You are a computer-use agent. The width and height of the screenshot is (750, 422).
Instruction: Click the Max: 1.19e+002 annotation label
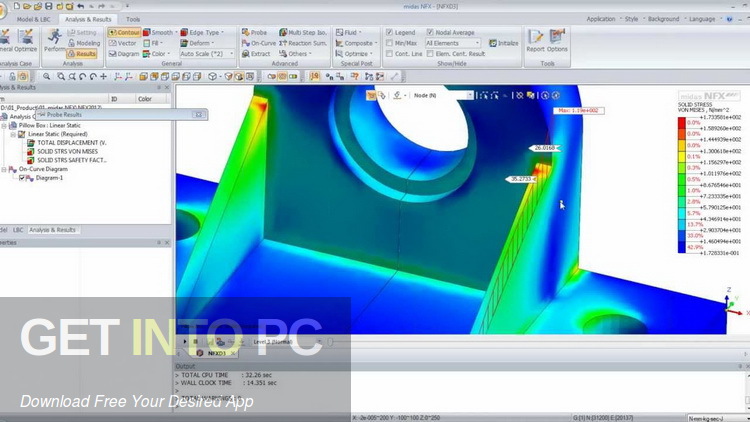coord(579,111)
